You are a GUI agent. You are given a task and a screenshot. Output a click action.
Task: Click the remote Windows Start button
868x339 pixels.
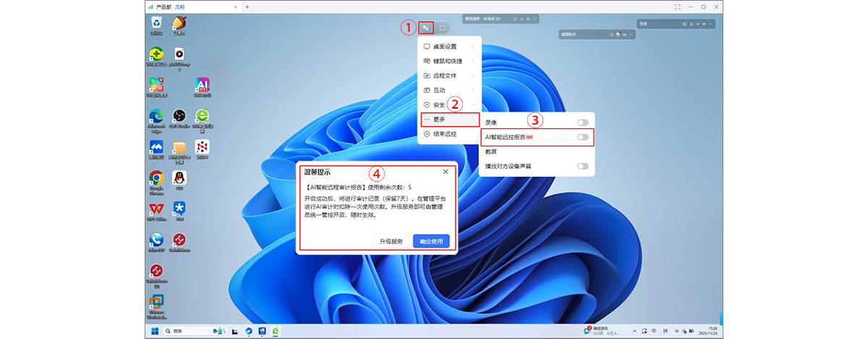(x=154, y=331)
